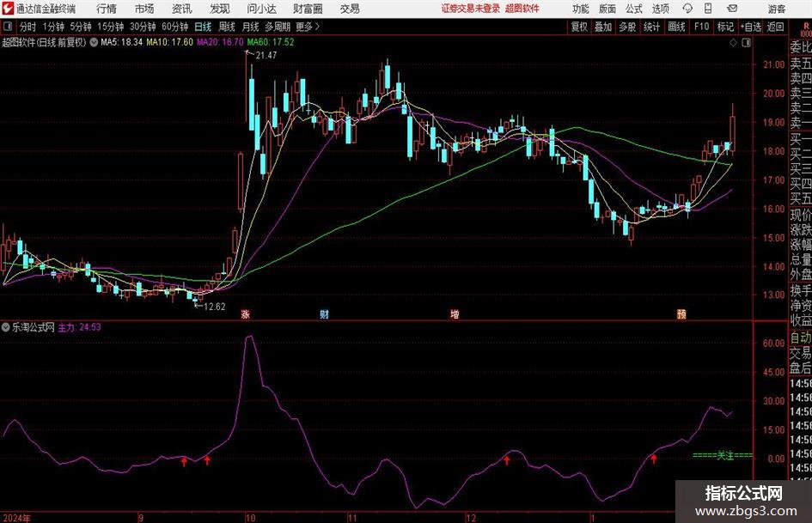
Task: Open the 版面 menu
Action: click(607, 9)
